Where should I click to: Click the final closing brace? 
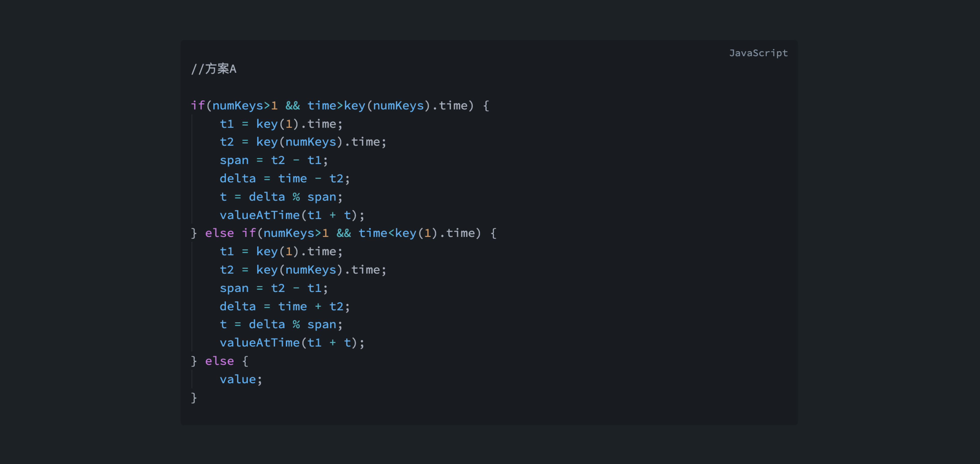pos(194,397)
